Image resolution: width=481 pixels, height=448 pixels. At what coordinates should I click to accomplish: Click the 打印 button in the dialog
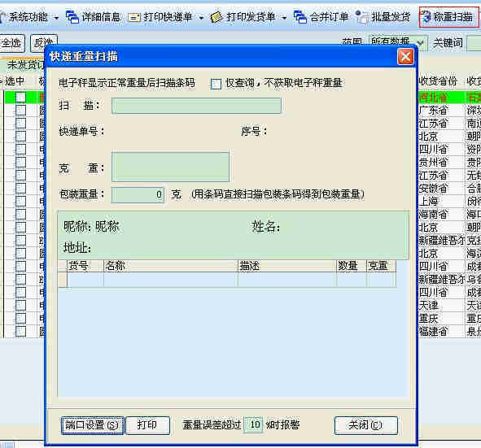(x=147, y=425)
